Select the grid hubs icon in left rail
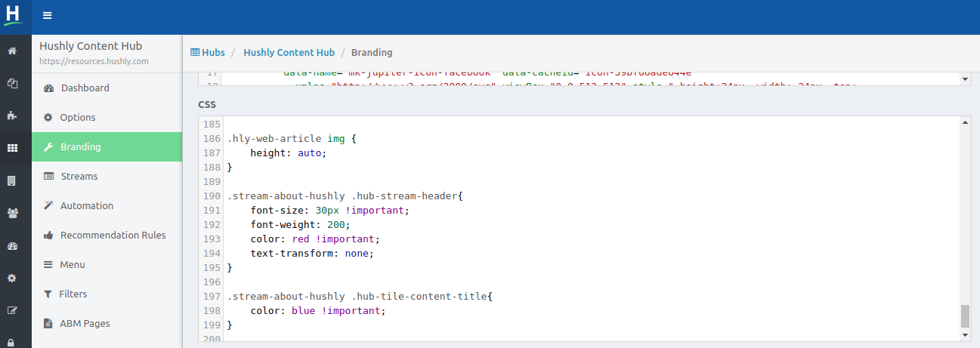 click(12, 148)
